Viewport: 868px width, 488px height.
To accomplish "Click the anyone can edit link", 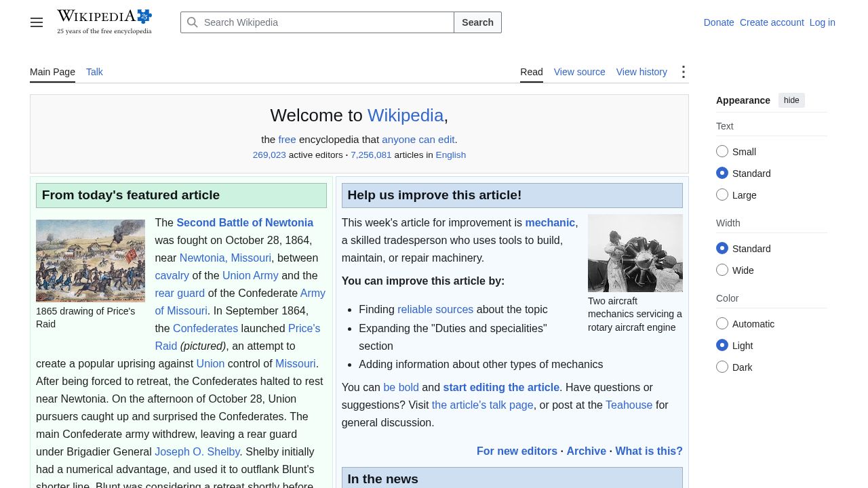I will coord(418,140).
